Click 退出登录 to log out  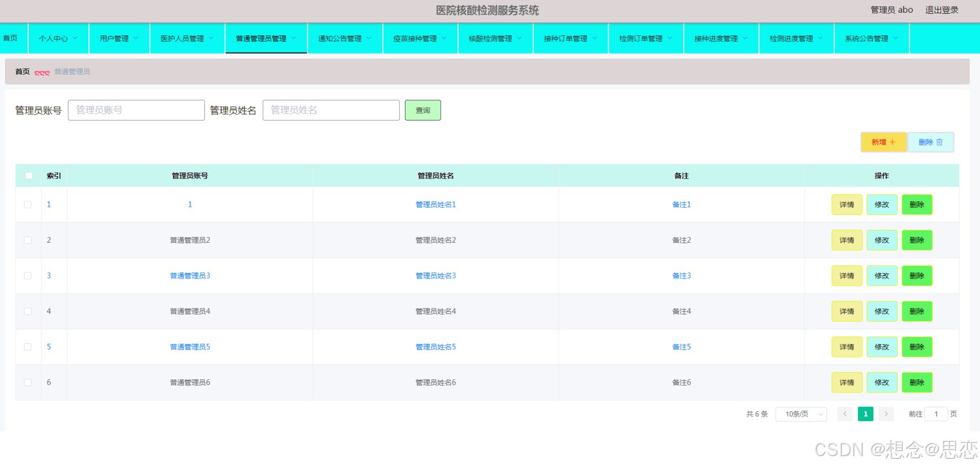pos(942,10)
